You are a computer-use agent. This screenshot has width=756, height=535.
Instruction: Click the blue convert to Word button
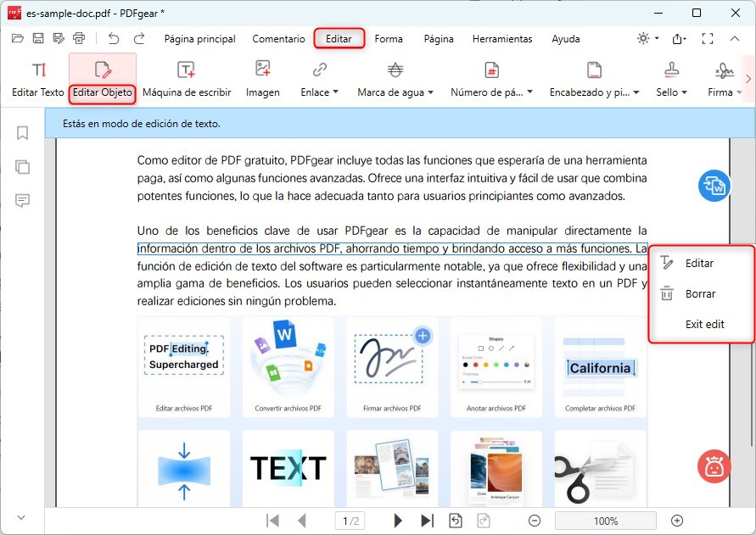click(714, 186)
